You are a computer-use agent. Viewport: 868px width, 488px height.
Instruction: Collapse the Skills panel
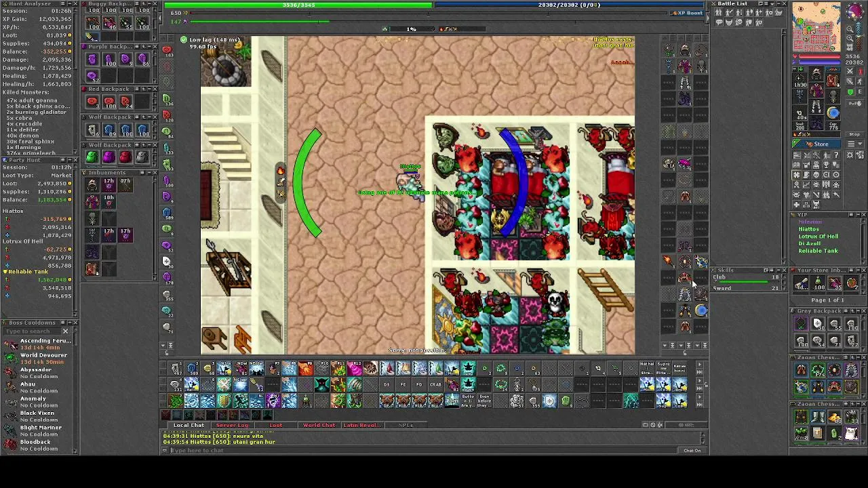pos(777,270)
